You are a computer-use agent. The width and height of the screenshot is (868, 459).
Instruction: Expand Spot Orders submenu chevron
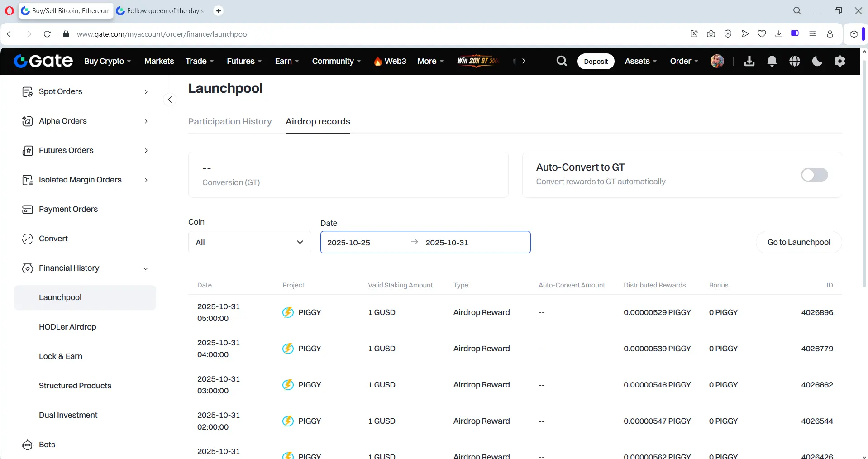146,92
